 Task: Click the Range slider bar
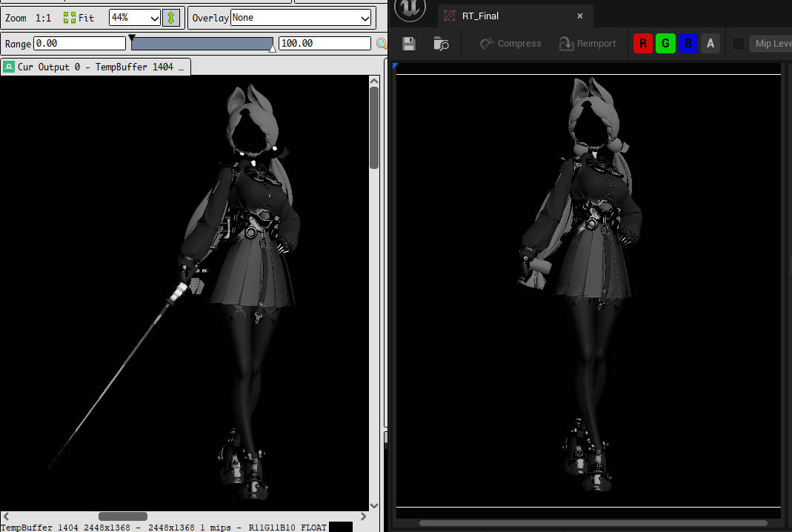(202, 44)
